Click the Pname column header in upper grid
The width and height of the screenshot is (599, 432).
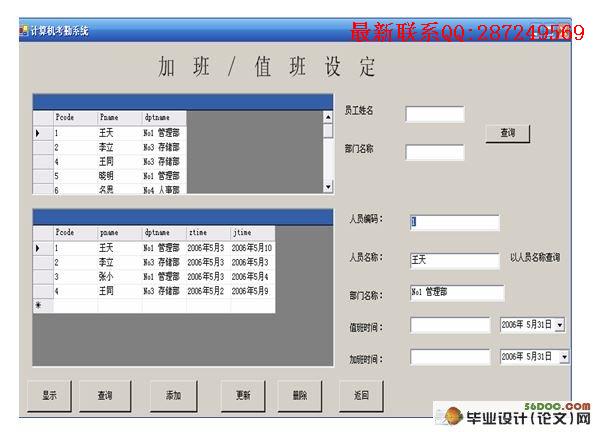[120, 117]
